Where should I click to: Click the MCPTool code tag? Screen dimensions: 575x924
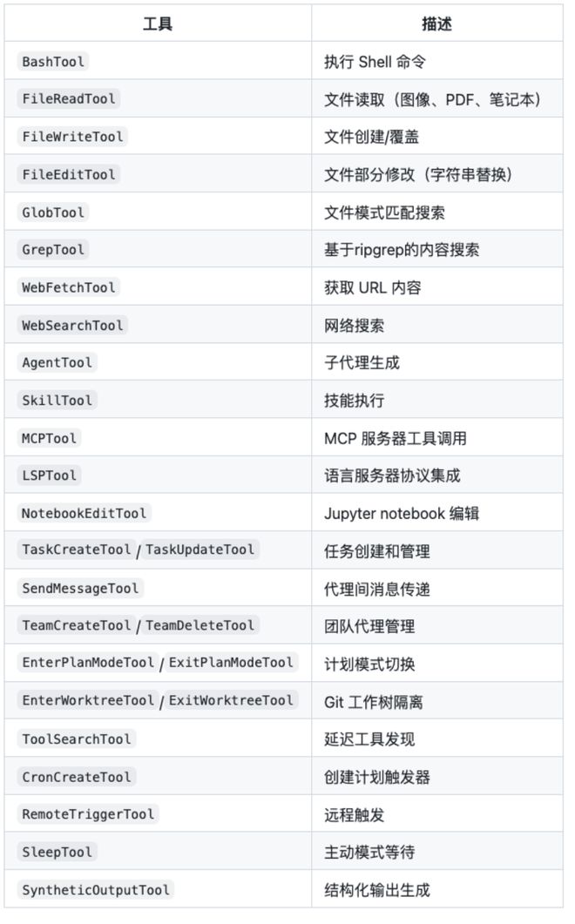pos(50,438)
